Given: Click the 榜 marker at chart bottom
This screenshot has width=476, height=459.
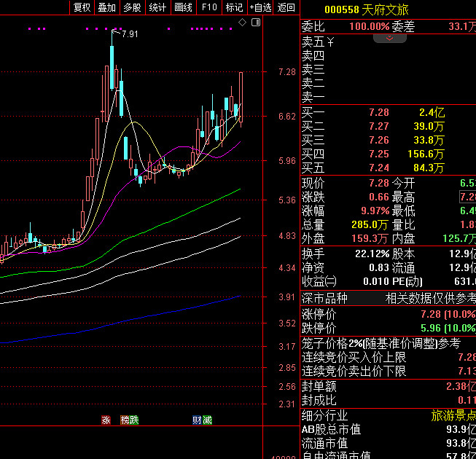Looking at the screenshot, I should (x=125, y=420).
